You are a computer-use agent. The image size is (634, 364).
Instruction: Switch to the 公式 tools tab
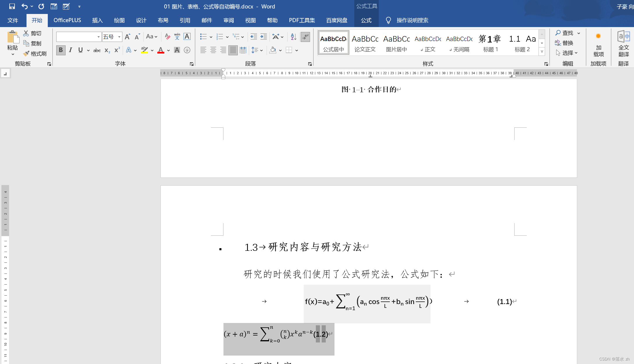[x=366, y=20]
